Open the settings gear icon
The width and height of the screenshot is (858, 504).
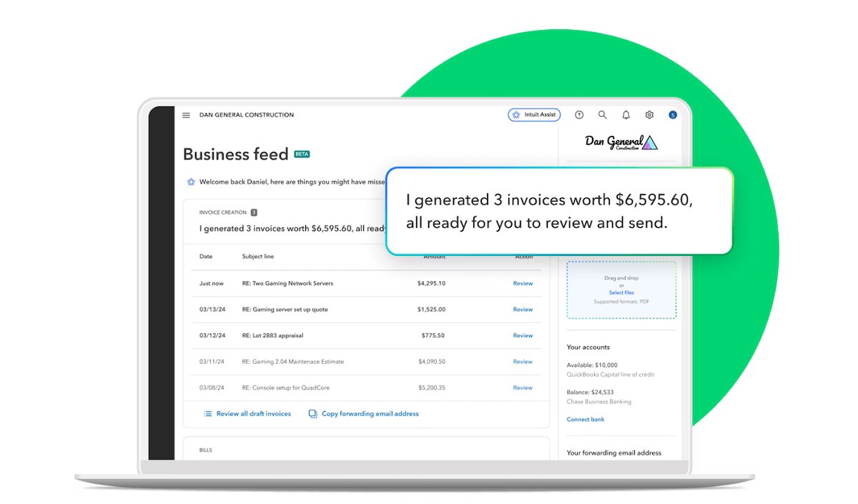(x=649, y=114)
